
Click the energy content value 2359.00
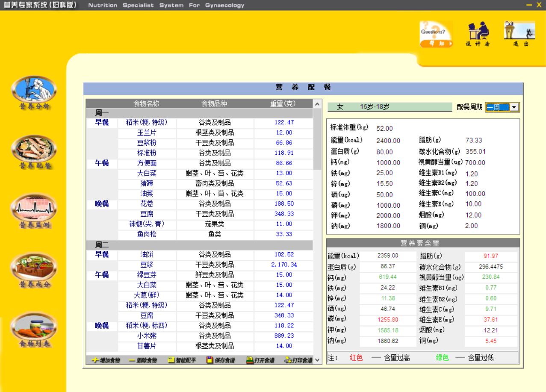pyautogui.click(x=388, y=256)
